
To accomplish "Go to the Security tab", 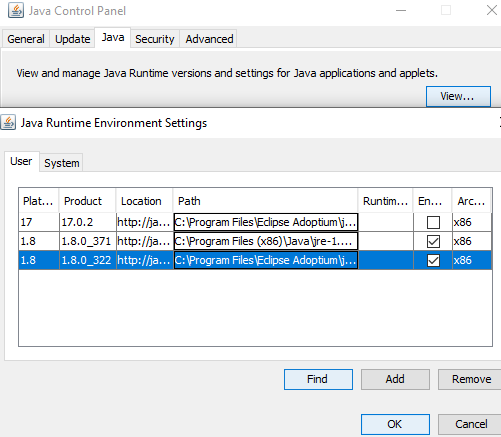I will pos(155,39).
